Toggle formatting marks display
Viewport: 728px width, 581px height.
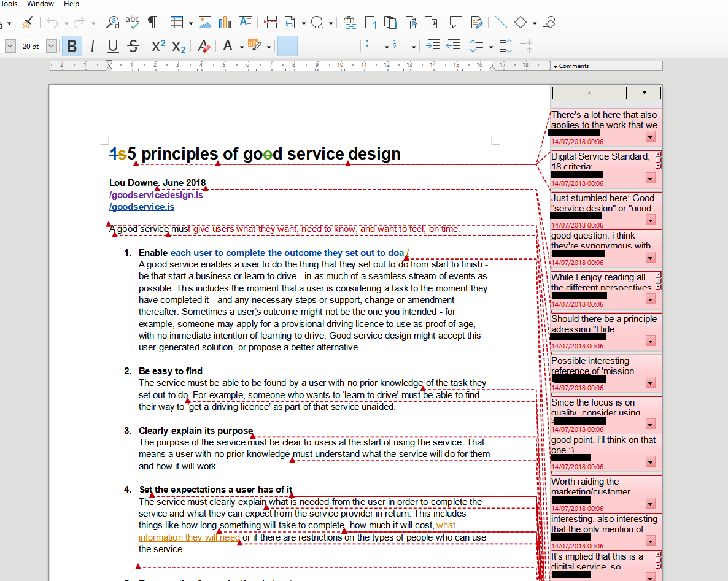tap(152, 23)
